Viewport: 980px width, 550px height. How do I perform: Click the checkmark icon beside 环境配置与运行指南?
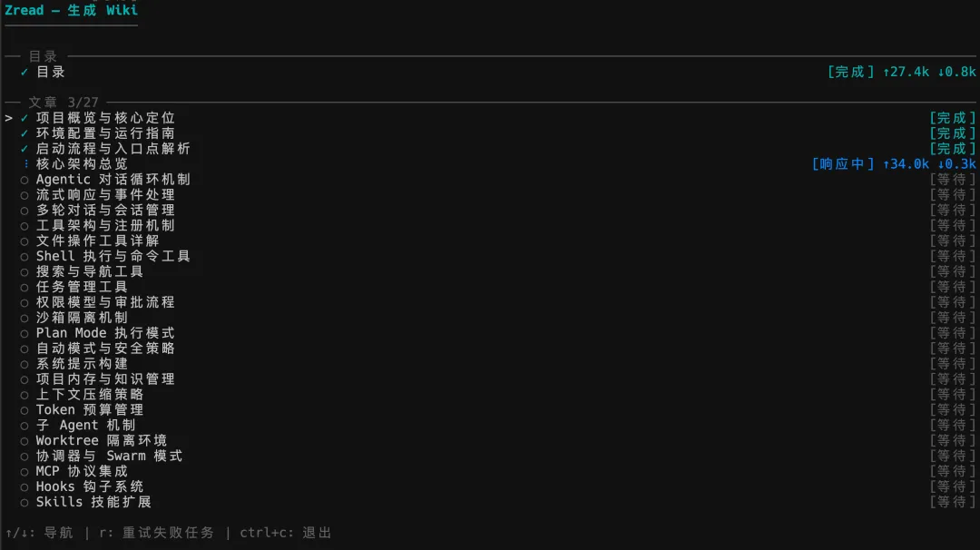pyautogui.click(x=24, y=133)
